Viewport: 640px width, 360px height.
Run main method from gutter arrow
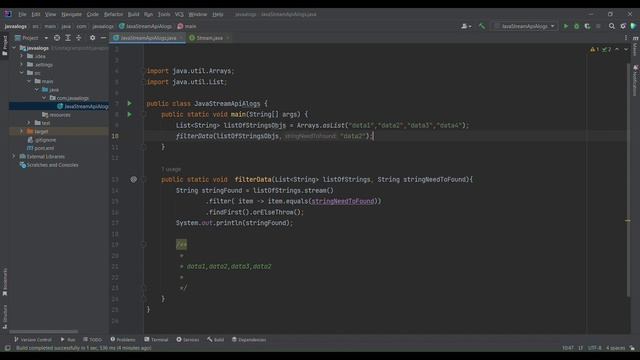pyautogui.click(x=129, y=114)
